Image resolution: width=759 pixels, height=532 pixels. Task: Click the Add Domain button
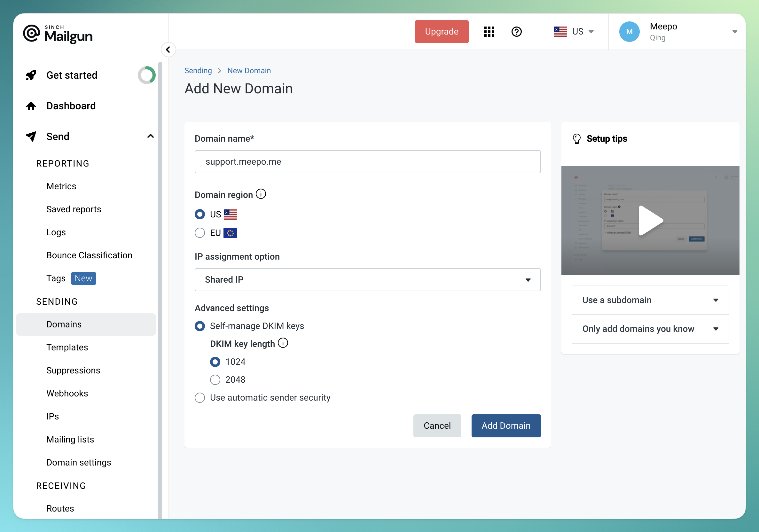[506, 426]
